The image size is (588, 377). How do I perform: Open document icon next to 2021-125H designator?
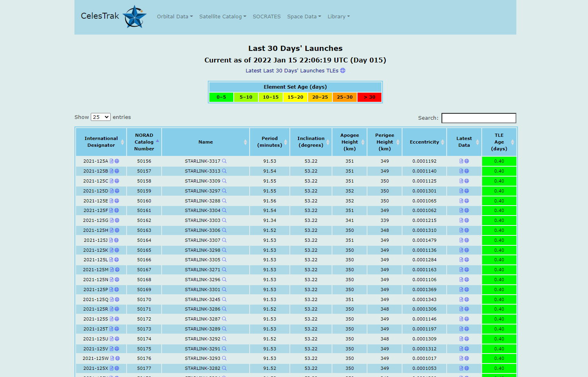click(x=111, y=230)
